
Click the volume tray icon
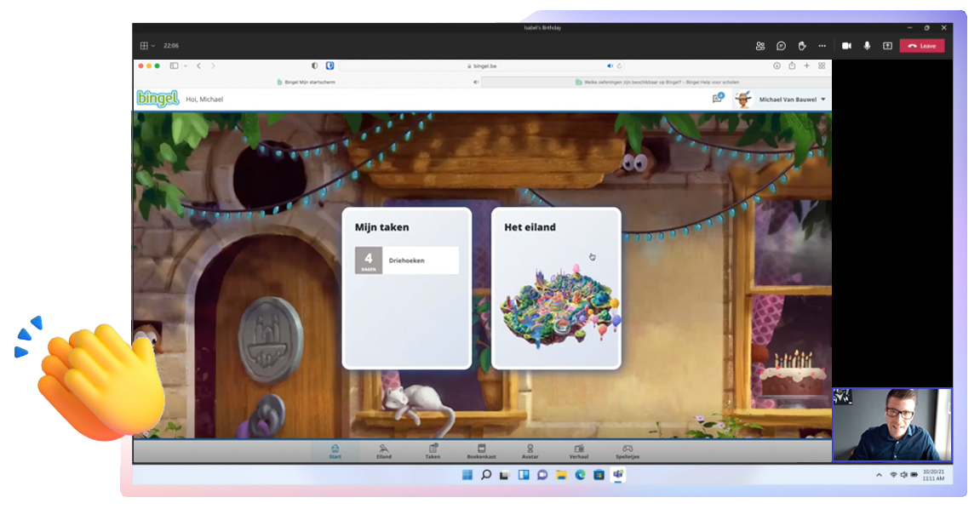903,475
